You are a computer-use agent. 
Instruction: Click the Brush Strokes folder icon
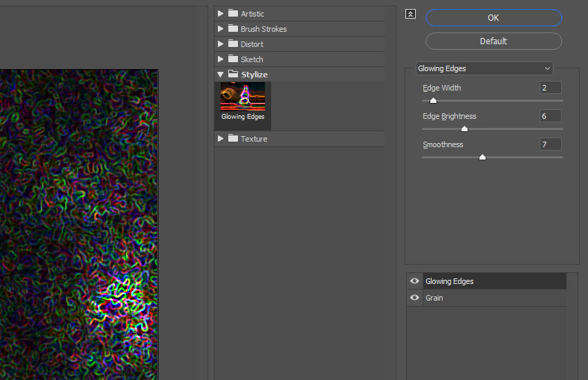pos(233,29)
